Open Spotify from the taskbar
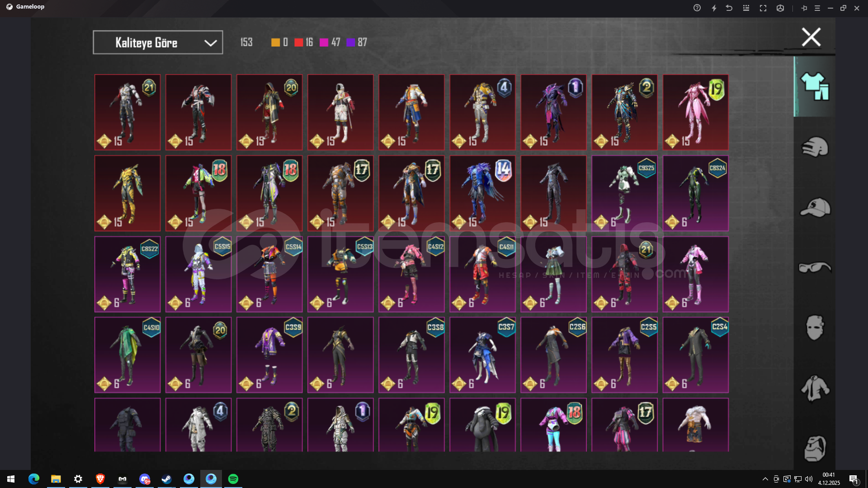This screenshot has height=488, width=868. [233, 479]
